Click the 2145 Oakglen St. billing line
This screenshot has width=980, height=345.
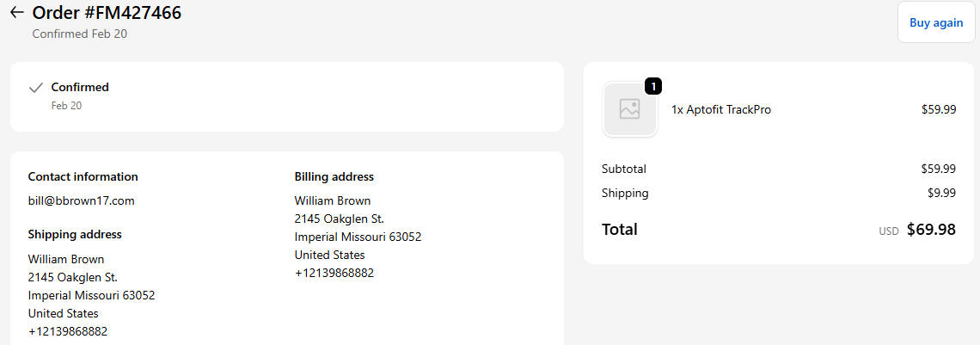click(x=339, y=219)
